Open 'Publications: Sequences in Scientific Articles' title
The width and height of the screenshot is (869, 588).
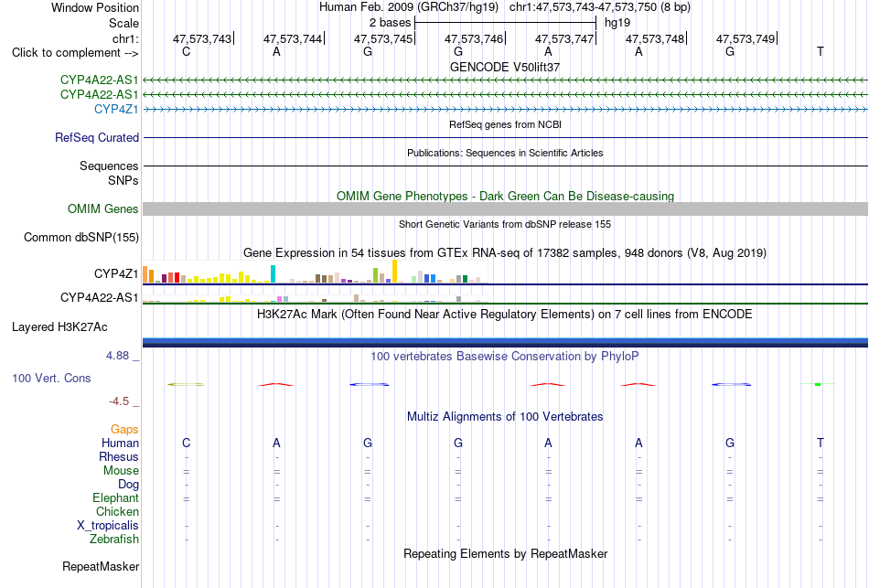505,153
